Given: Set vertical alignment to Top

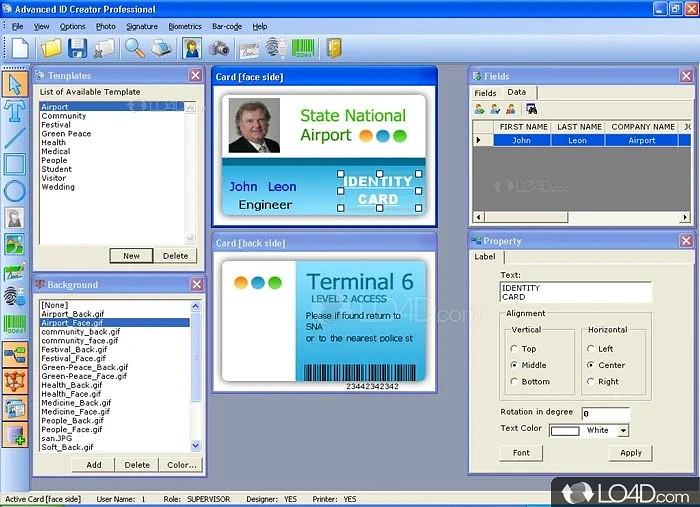Looking at the screenshot, I should [x=514, y=349].
